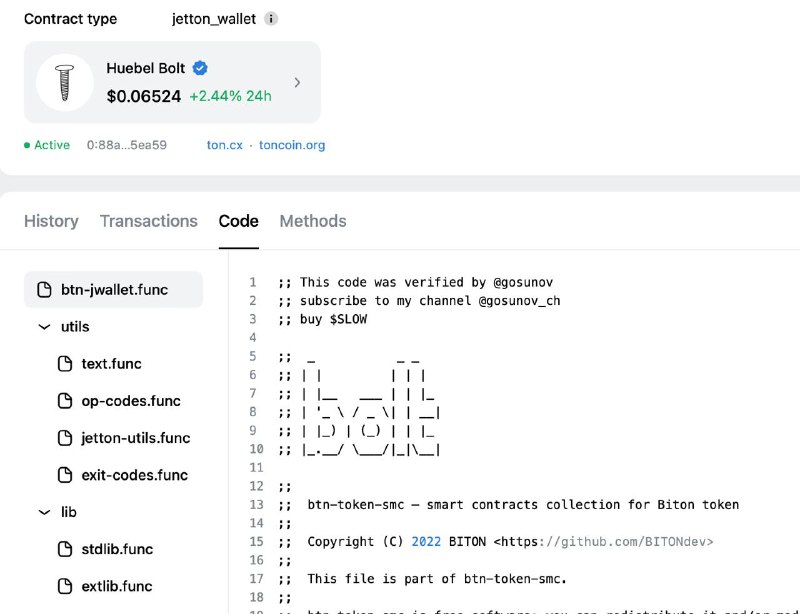Viewport: 800px width, 614px height.
Task: Open the Methods tab
Action: tap(313, 221)
